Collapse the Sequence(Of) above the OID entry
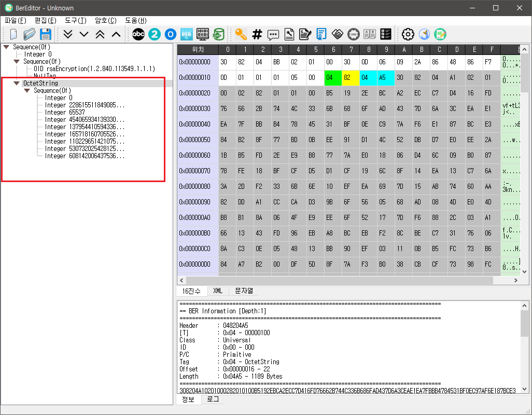Screen dimensions: 532x415 16,61
